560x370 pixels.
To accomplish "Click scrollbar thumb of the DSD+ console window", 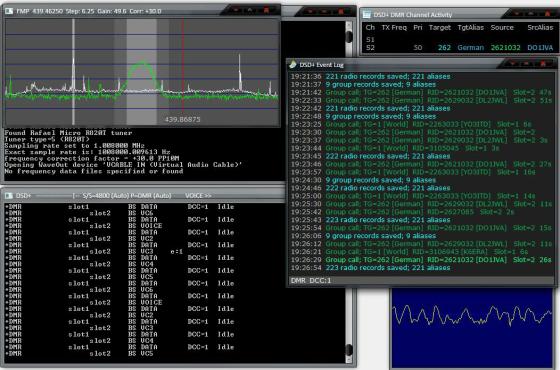I will (x=349, y=350).
